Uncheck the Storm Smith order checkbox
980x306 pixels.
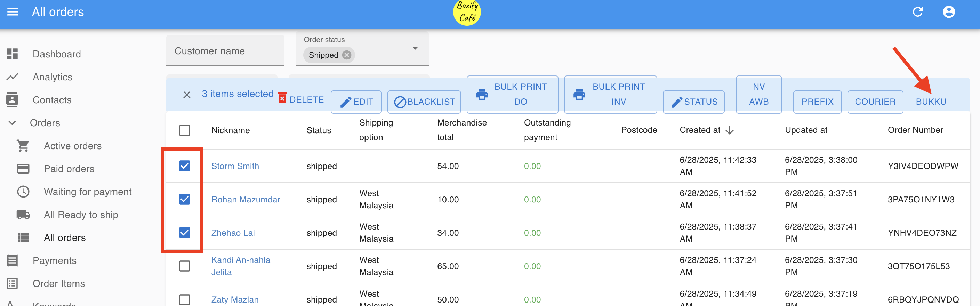185,166
